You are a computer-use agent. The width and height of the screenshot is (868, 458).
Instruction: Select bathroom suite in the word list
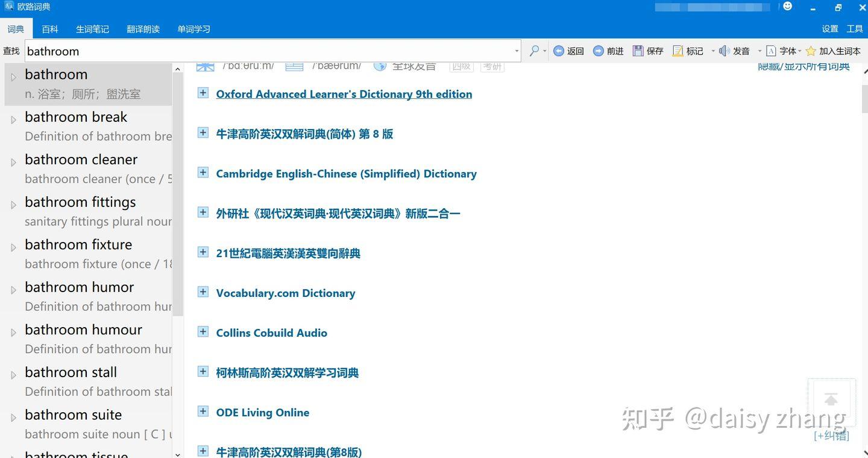click(x=89, y=424)
